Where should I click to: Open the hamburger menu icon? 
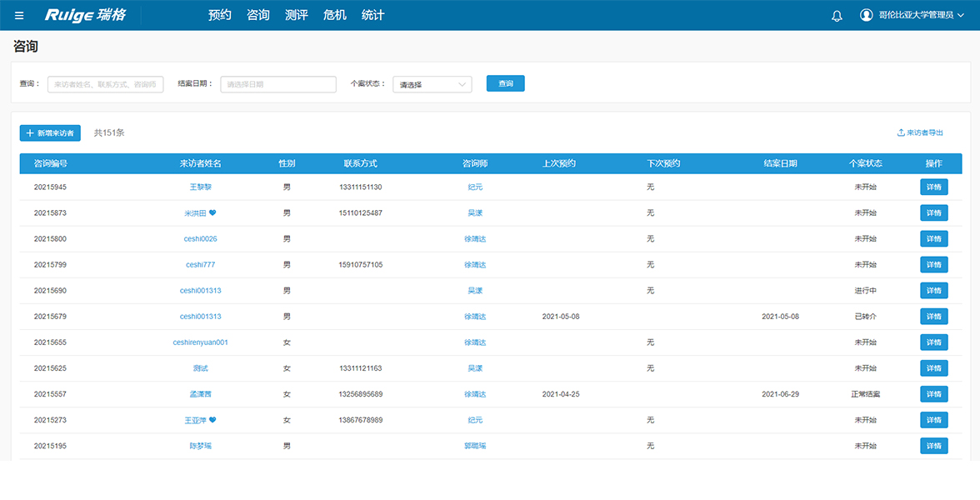click(x=19, y=15)
